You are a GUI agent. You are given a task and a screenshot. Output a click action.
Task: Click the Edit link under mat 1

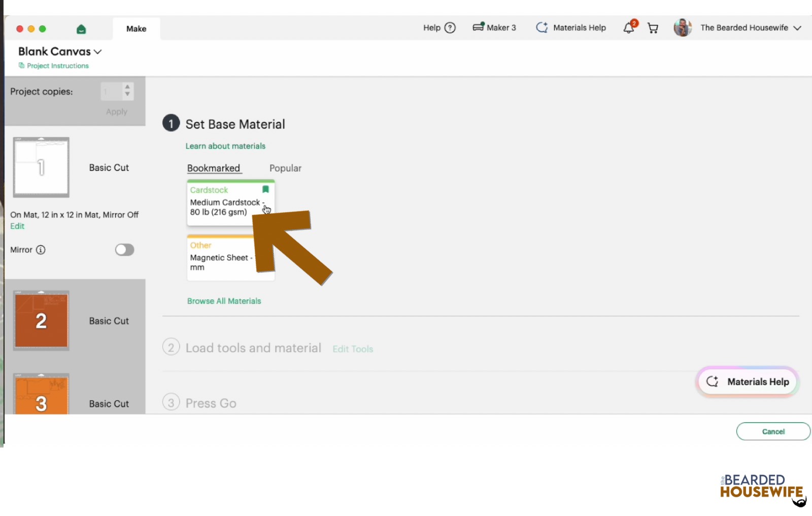17,226
